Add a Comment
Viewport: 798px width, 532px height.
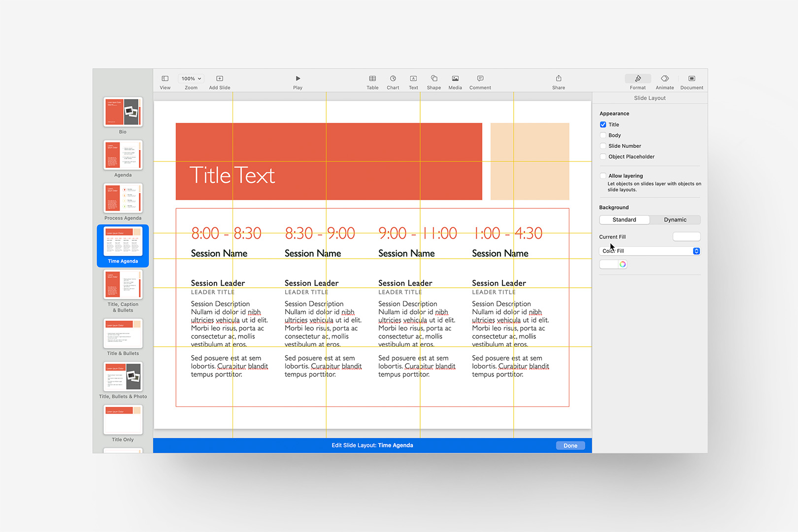click(x=479, y=81)
